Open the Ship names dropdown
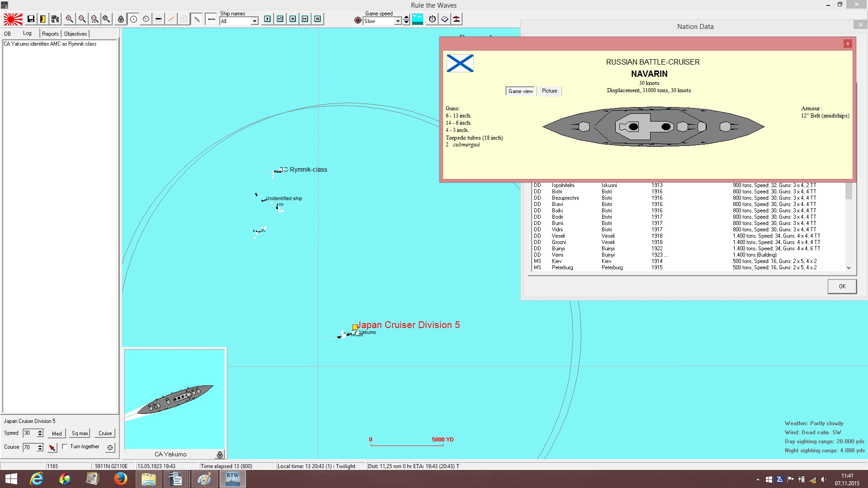The width and height of the screenshot is (868, 488). coord(255,21)
